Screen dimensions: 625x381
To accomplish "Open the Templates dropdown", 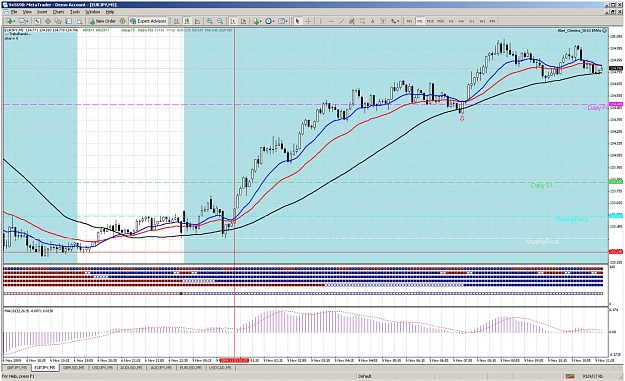I will coord(283,21).
